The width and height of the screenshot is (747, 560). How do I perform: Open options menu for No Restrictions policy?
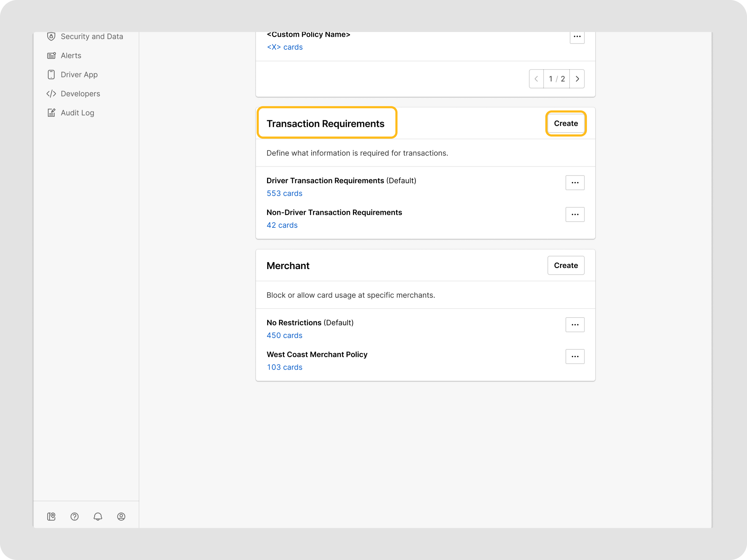coord(575,325)
